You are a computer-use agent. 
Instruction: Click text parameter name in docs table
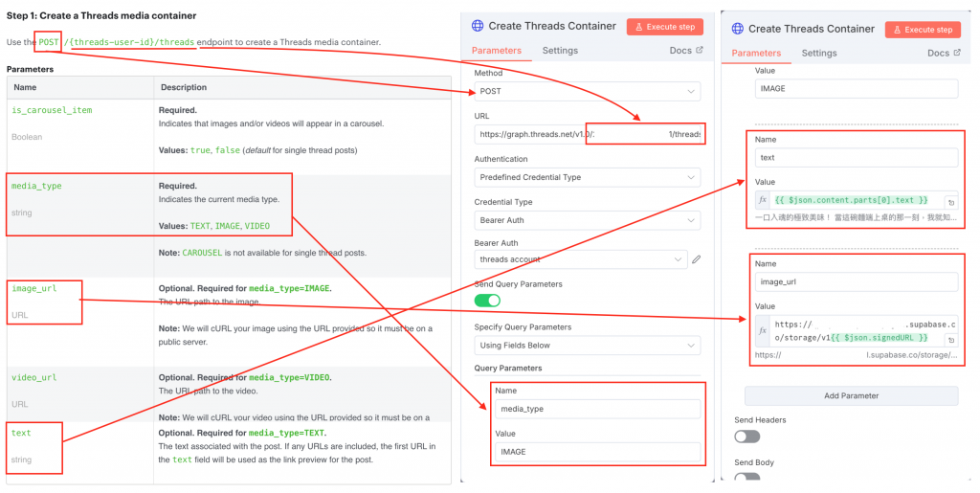[21, 433]
